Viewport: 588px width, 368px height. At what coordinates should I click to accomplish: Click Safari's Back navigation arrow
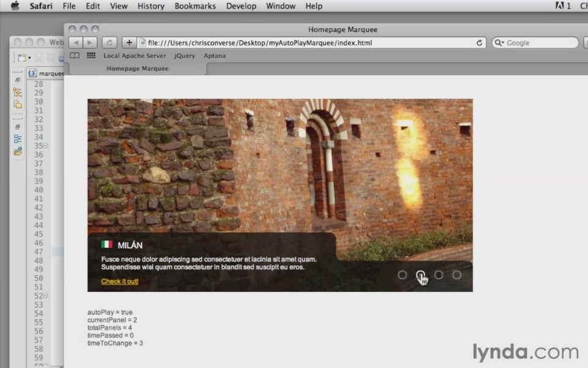[75, 43]
